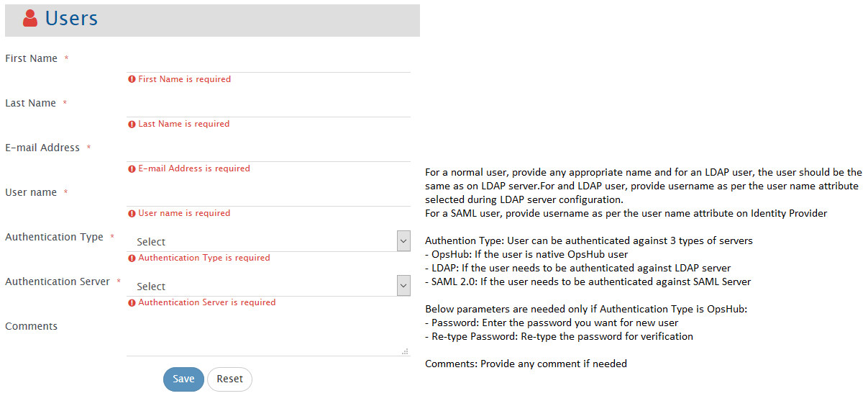Click the E-mail Address error icon
The width and height of the screenshot is (868, 401).
[132, 168]
